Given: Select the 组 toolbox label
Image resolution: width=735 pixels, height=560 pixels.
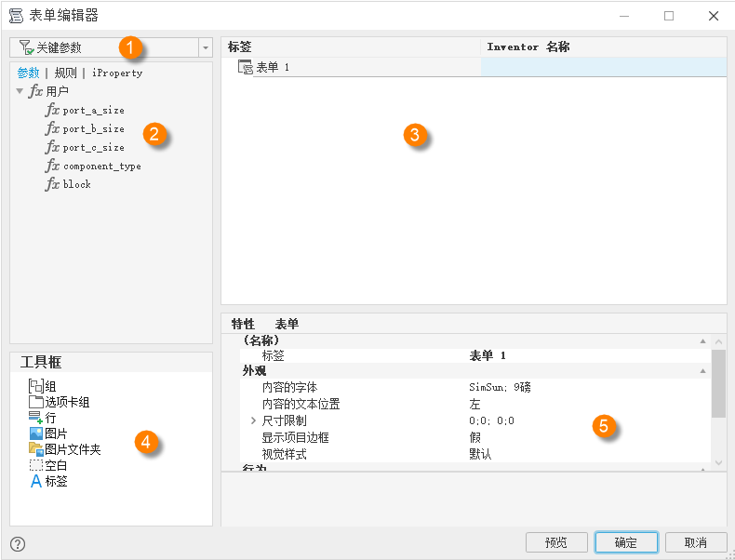Looking at the screenshot, I should point(50,387).
